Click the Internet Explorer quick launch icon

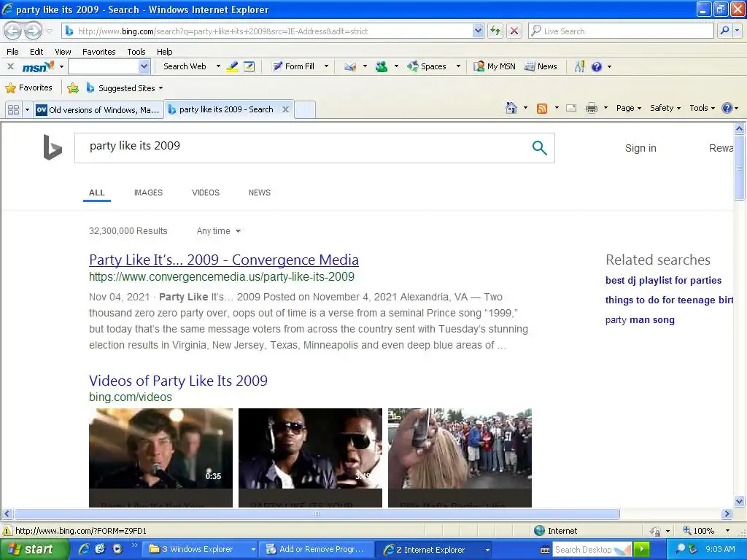(x=83, y=549)
